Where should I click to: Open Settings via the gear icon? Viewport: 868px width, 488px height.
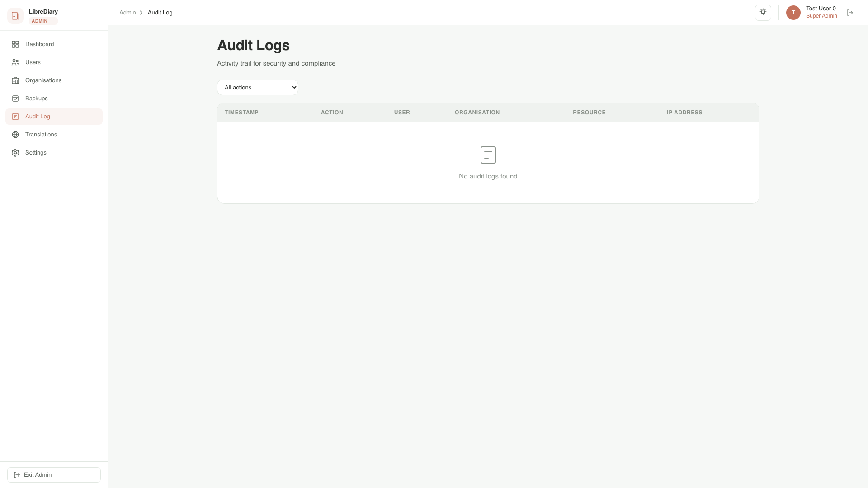click(16, 153)
